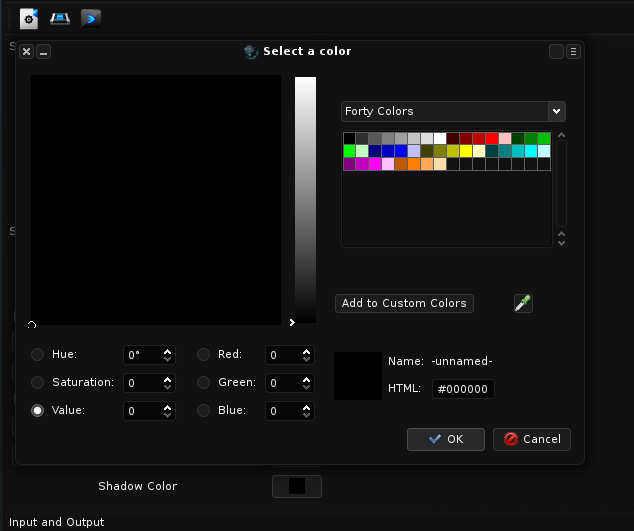
Task: Pick the lime green palette swatch
Action: (349, 151)
